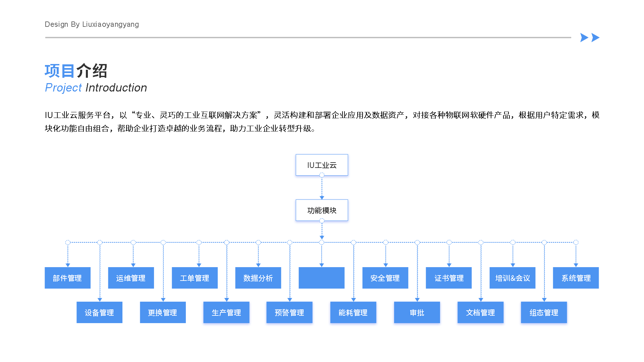
Task: Open the 预警管理 module box
Action: point(289,312)
